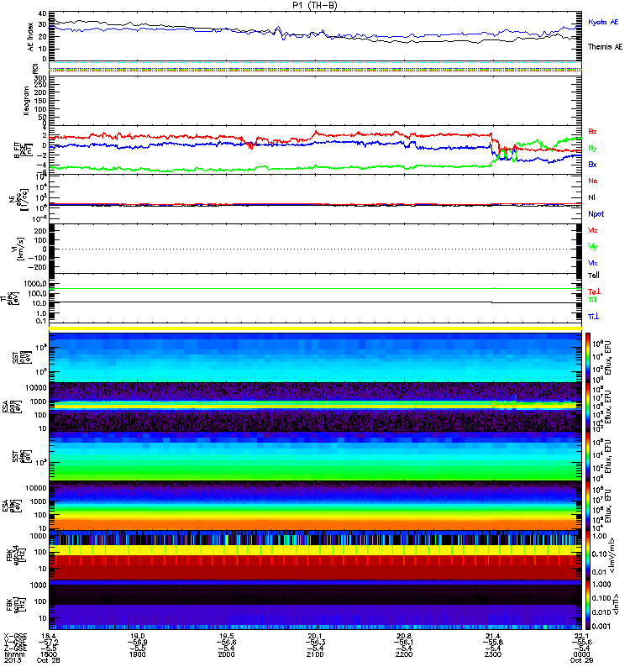The width and height of the screenshot is (630, 672).
Task: Click the ESA elec Eflux color bar
Action: click(x=588, y=506)
